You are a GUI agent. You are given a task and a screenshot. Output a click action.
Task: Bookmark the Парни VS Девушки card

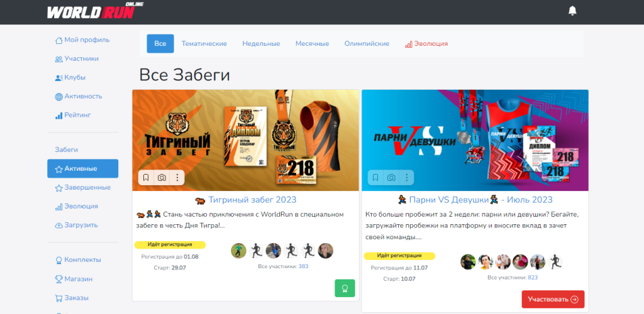tap(375, 178)
